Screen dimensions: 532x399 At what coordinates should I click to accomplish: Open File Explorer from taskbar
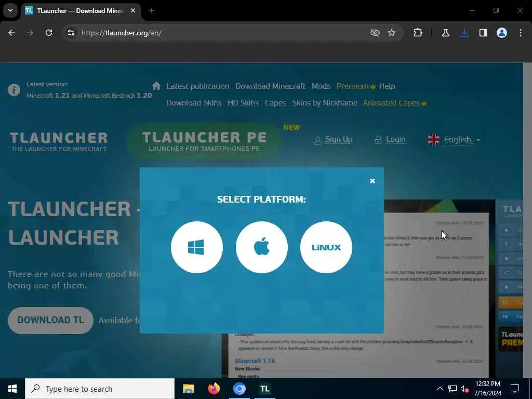tap(188, 389)
